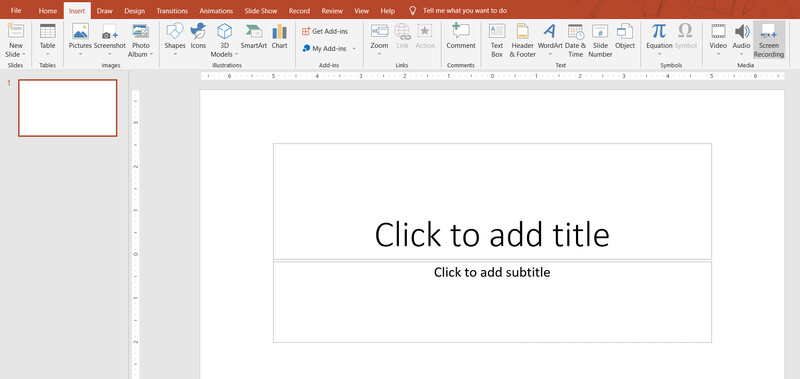The image size is (800, 379).
Task: Expand the 3D Models dropdown arrow
Action: [236, 55]
